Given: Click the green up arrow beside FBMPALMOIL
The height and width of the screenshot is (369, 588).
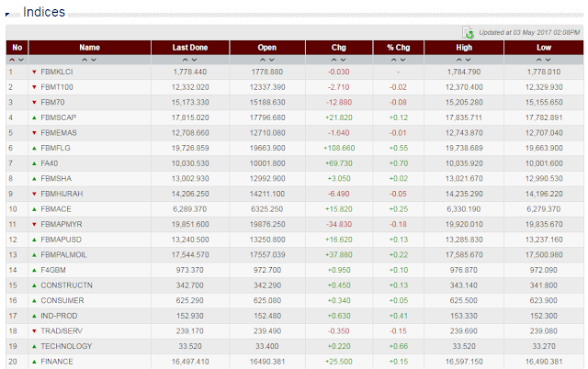Looking at the screenshot, I should click(x=34, y=255).
